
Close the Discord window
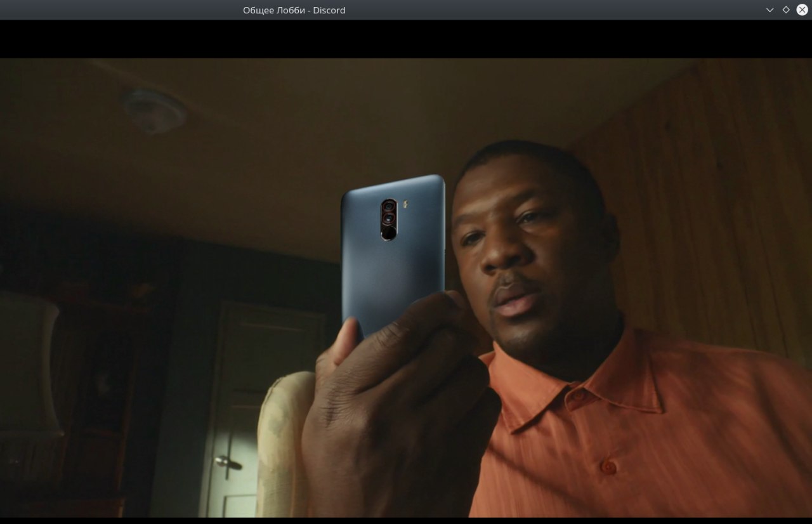[x=802, y=10]
